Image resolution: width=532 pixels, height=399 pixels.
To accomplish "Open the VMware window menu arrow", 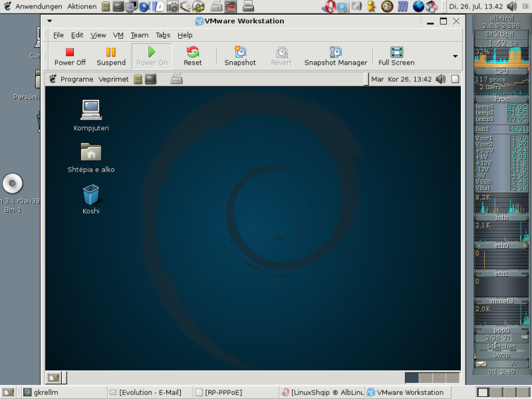I will 49,21.
